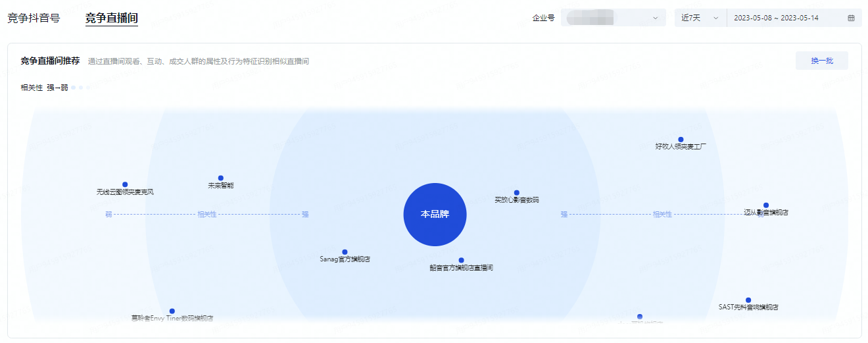Click the SAST先科音响旗舰店 label

click(x=748, y=307)
